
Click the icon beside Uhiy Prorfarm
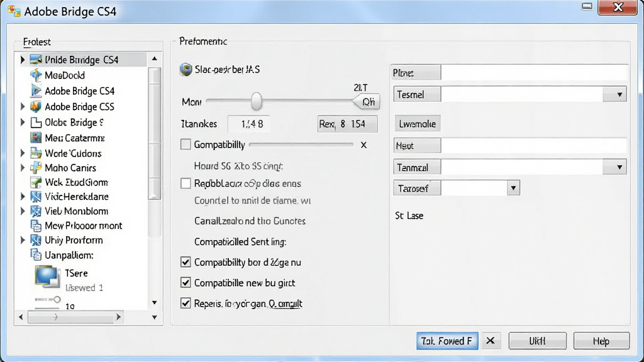[x=36, y=240]
